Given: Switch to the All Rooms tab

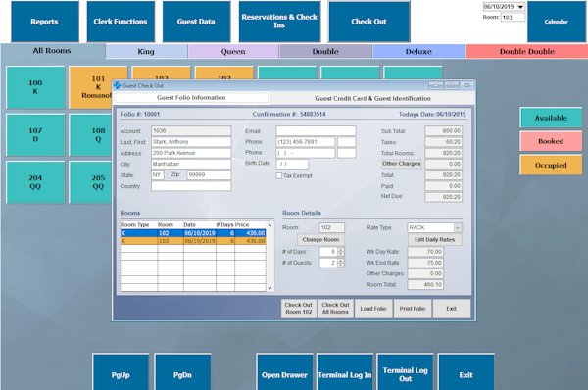Looking at the screenshot, I should 52,51.
